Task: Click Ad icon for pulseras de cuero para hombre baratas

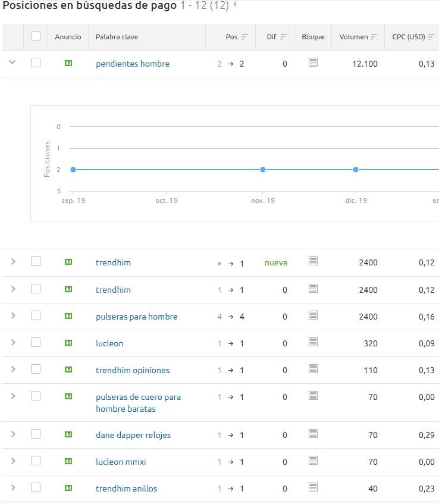Action: pyautogui.click(x=68, y=396)
